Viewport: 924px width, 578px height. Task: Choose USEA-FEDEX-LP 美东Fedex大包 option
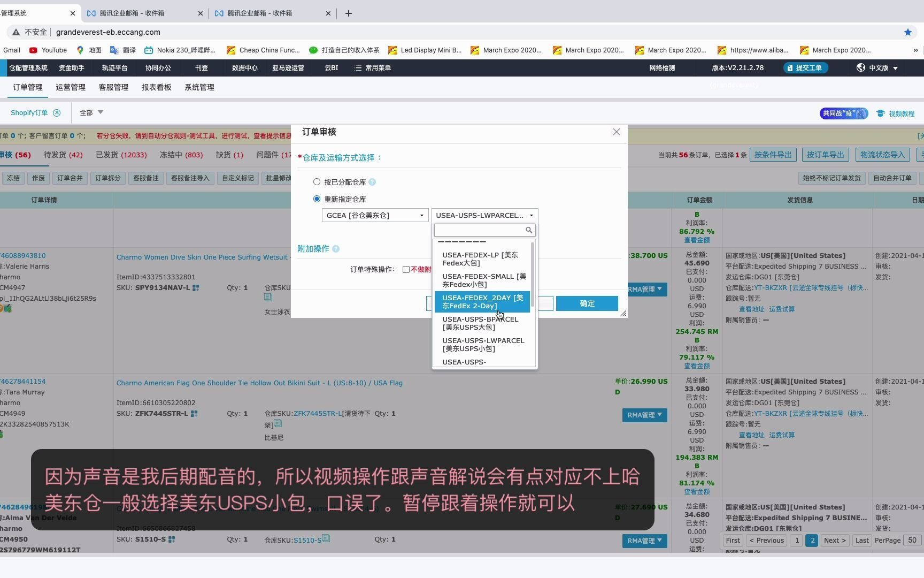click(x=482, y=259)
